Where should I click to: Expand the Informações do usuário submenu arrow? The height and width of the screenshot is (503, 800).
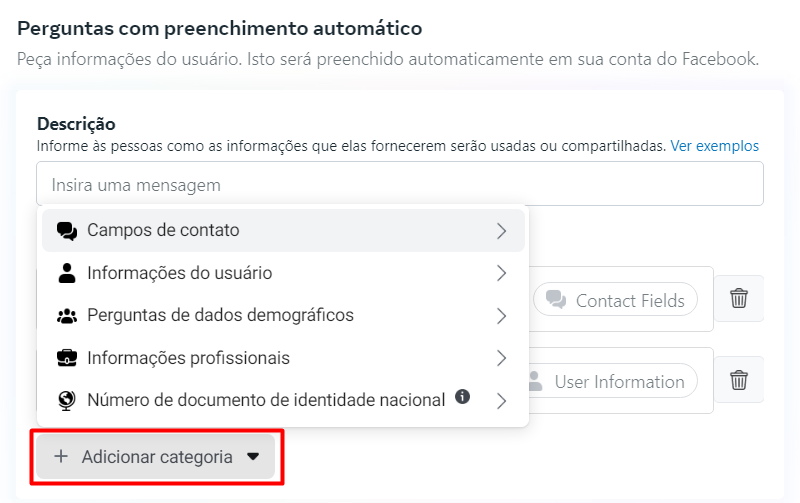coord(502,273)
